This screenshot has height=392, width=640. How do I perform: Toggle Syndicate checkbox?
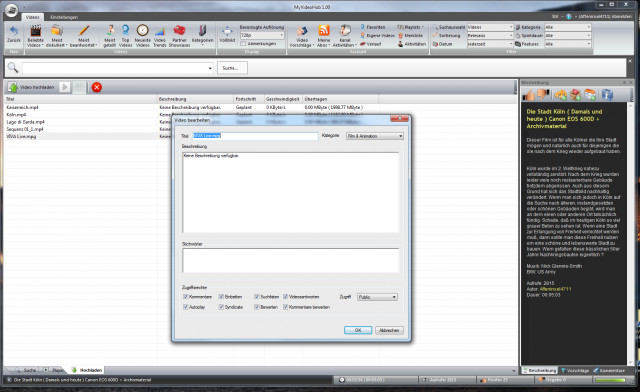tap(221, 307)
